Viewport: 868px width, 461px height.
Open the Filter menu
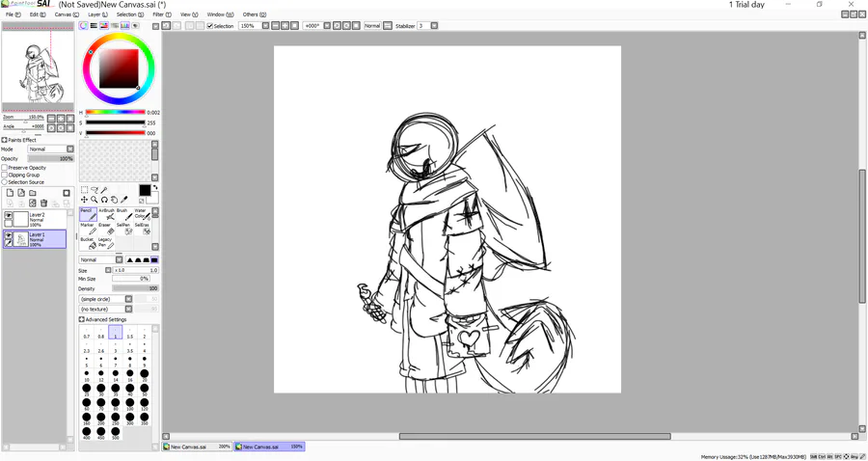tap(162, 14)
